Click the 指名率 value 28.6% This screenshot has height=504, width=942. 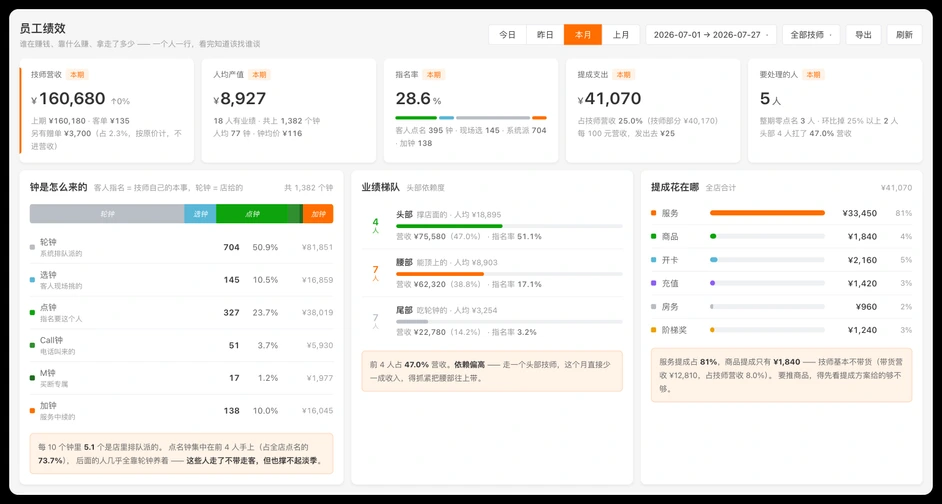click(x=418, y=99)
